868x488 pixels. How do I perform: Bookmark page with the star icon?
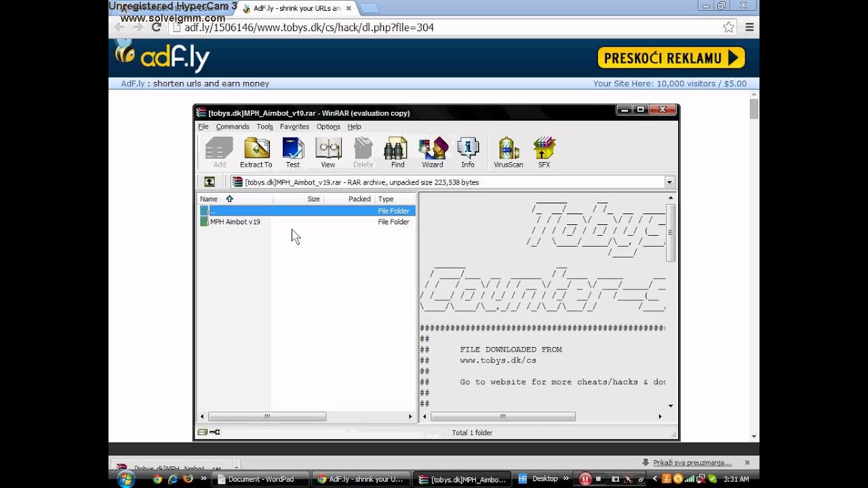[729, 27]
